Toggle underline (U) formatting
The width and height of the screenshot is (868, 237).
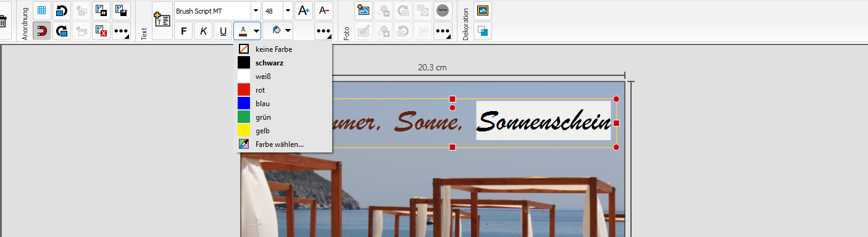click(223, 31)
